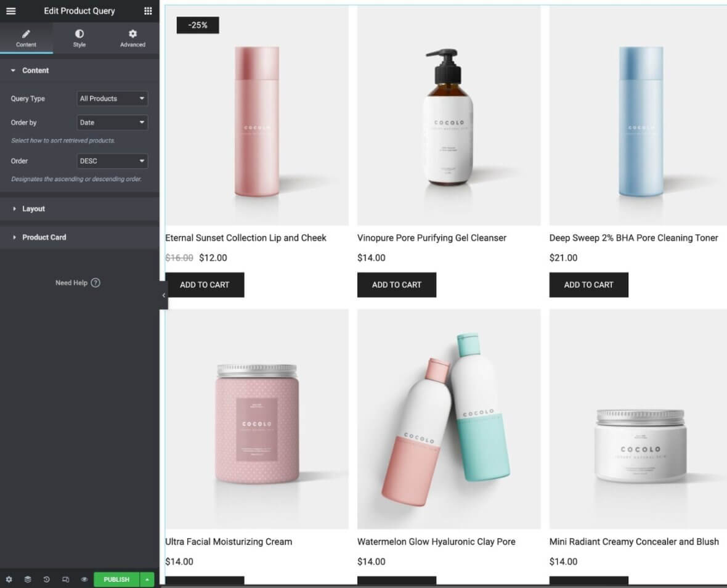Open the History icon in bottom bar
The height and width of the screenshot is (588, 727).
click(x=47, y=579)
